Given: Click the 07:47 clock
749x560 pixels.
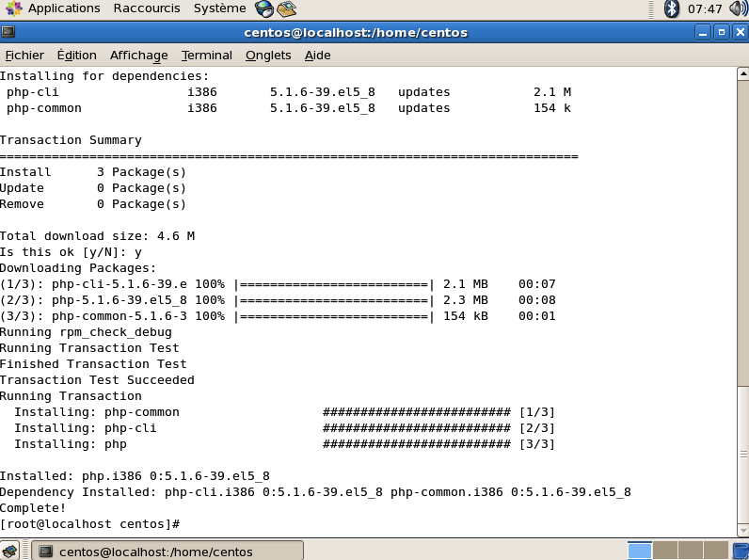Looking at the screenshot, I should pos(705,9).
